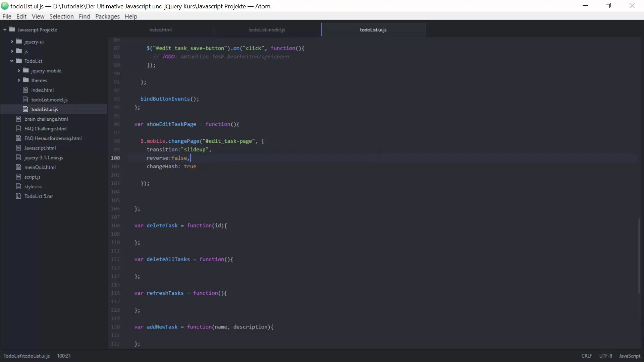Open FAQ Herausforderung.html in the tree
644x362 pixels.
click(x=53, y=138)
